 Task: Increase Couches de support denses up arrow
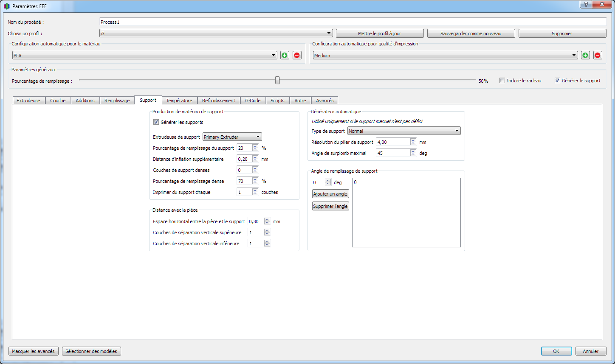(255, 168)
